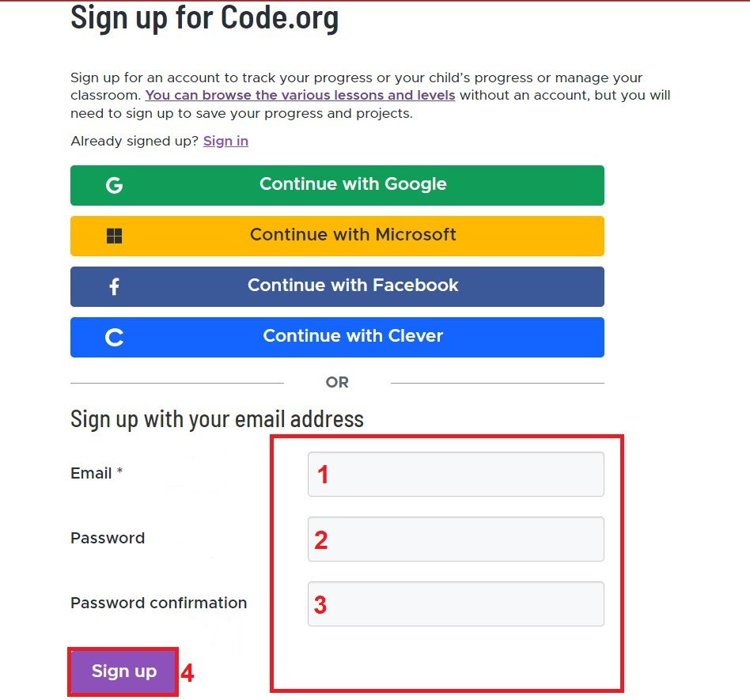This screenshot has width=750, height=700.
Task: Select Continue with Clever
Action: (354, 337)
